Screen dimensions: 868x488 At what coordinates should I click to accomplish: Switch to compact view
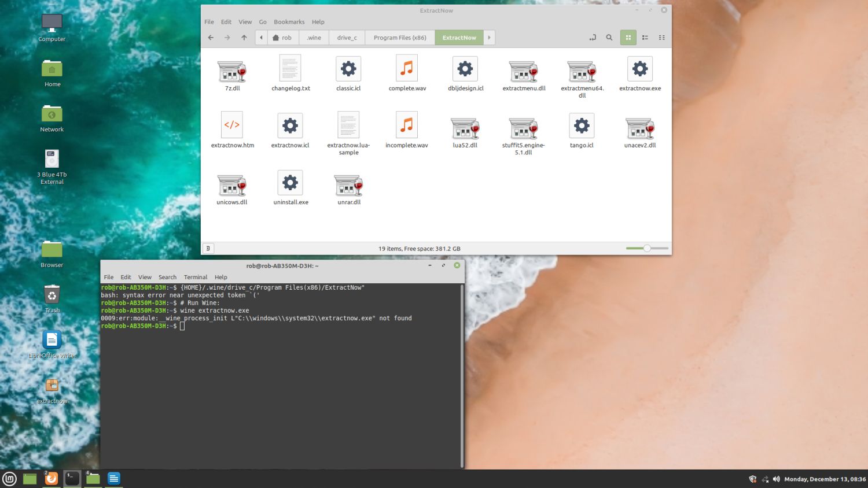coord(662,38)
